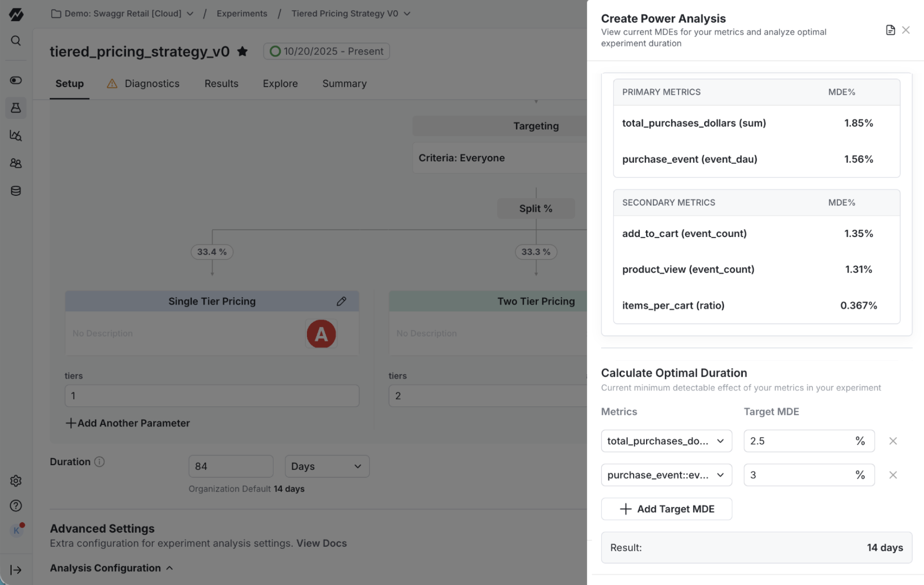This screenshot has height=585, width=924.
Task: Open Settings gear in sidebar
Action: pyautogui.click(x=16, y=481)
